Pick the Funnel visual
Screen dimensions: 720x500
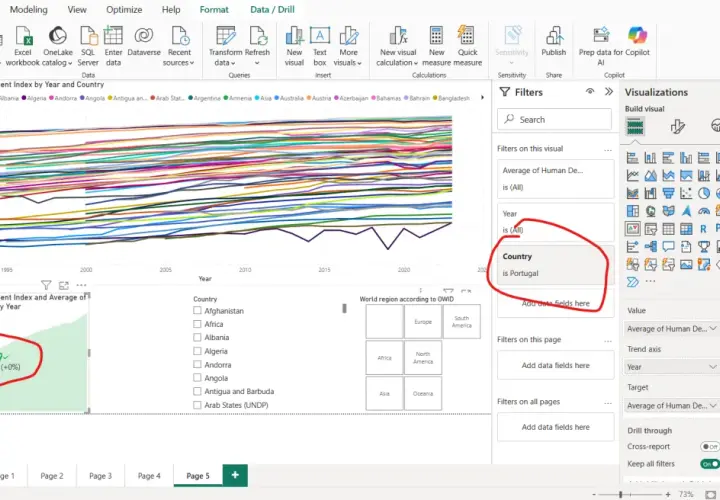coord(668,193)
